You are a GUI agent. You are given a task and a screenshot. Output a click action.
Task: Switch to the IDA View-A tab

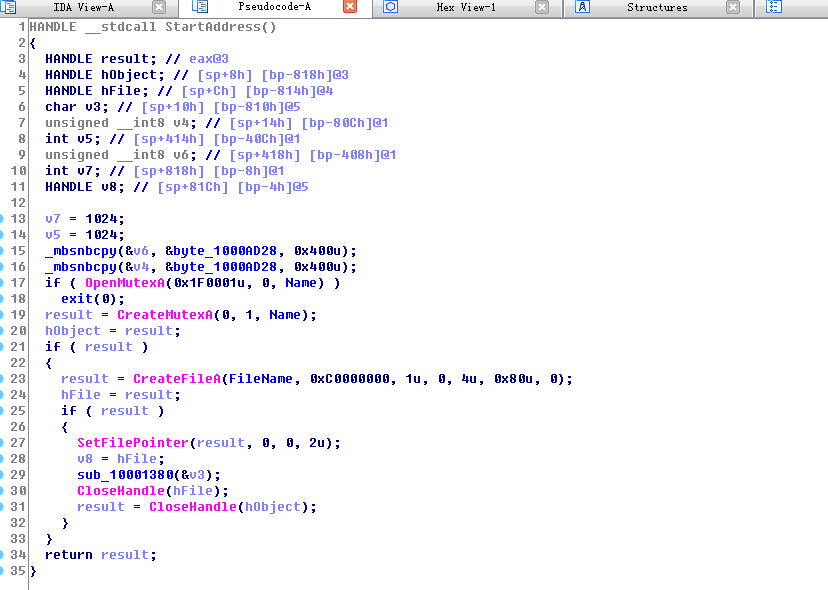click(x=83, y=7)
